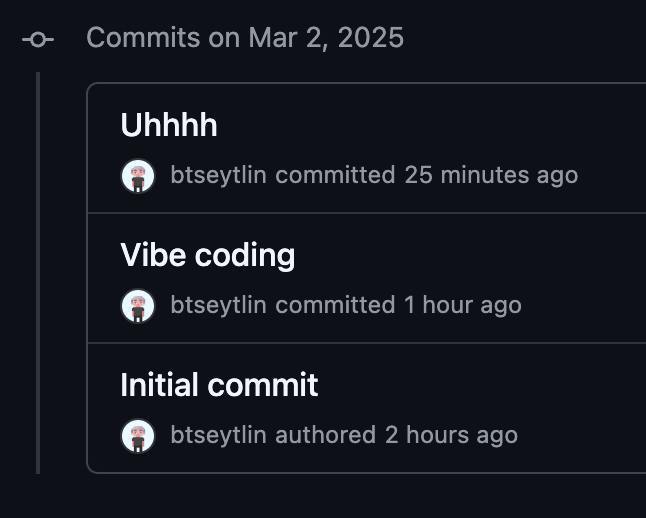Click the commit node icon beside the date heading

(38, 40)
